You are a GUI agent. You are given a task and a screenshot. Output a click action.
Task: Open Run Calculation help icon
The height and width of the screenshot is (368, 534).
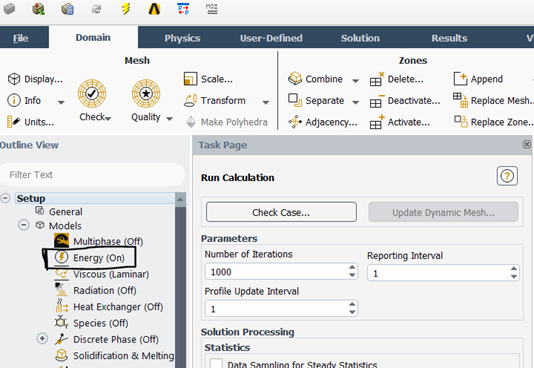[507, 176]
